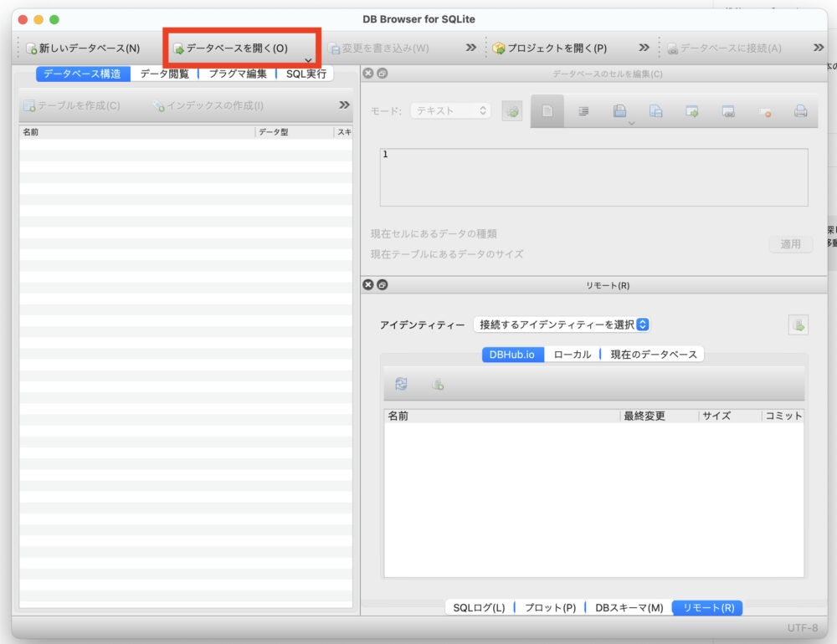Export cell data to a file

pyautogui.click(x=656, y=109)
